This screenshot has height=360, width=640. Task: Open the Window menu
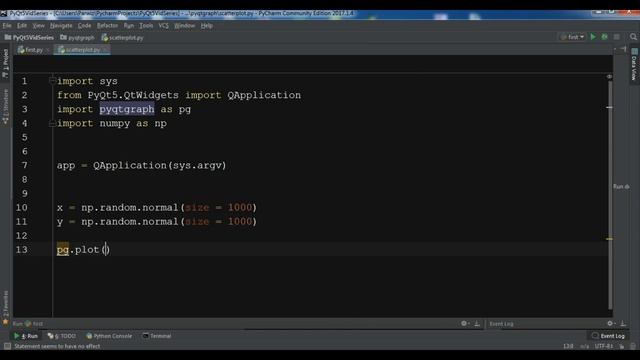click(184, 26)
